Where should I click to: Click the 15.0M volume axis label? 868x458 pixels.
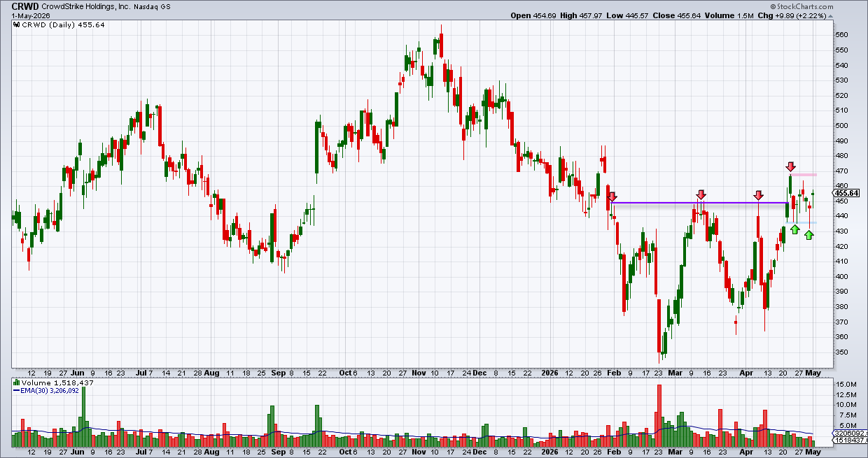point(846,385)
